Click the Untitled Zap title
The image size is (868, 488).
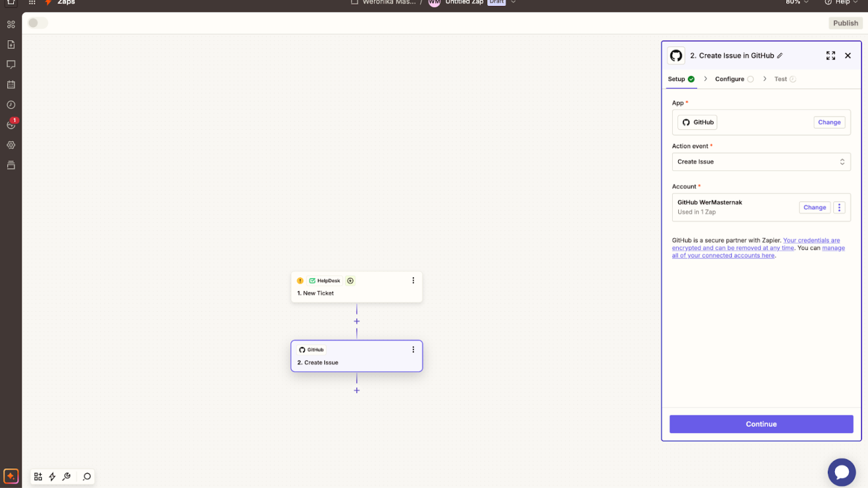(x=464, y=2)
